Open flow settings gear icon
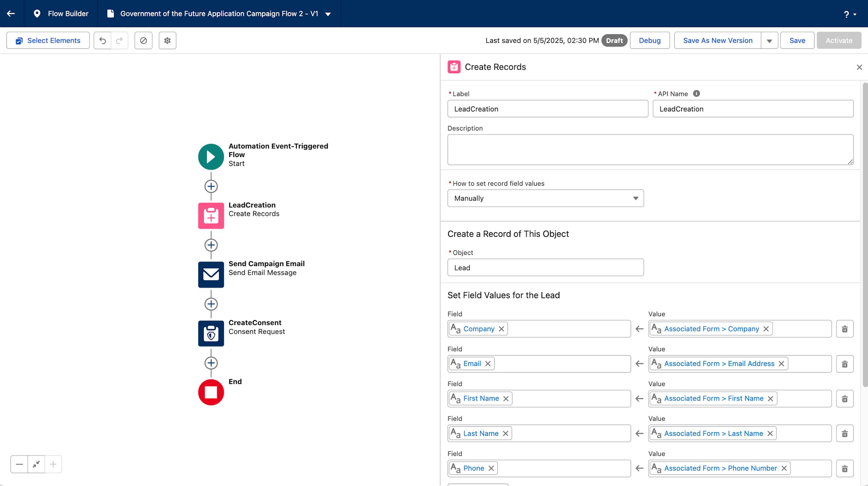868x486 pixels. (x=167, y=41)
